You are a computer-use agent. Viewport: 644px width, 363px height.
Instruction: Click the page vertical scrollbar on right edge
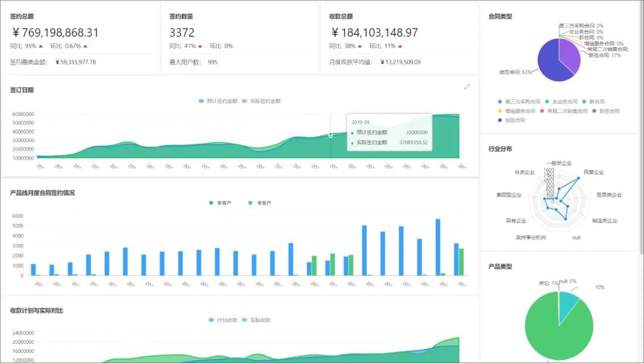[642, 127]
